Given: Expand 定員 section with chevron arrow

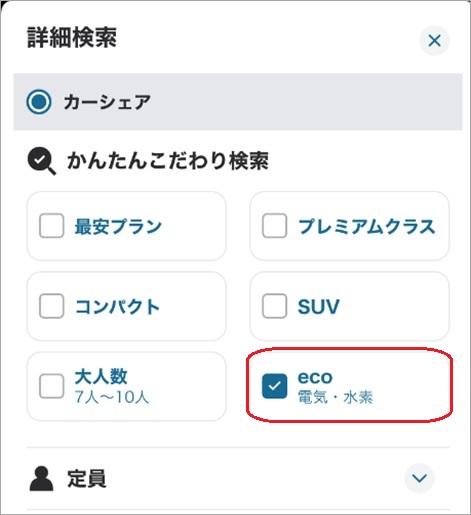Looking at the screenshot, I should (x=419, y=478).
